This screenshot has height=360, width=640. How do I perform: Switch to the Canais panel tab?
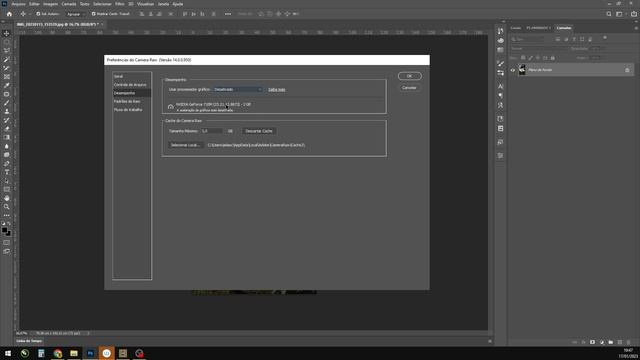(516, 28)
